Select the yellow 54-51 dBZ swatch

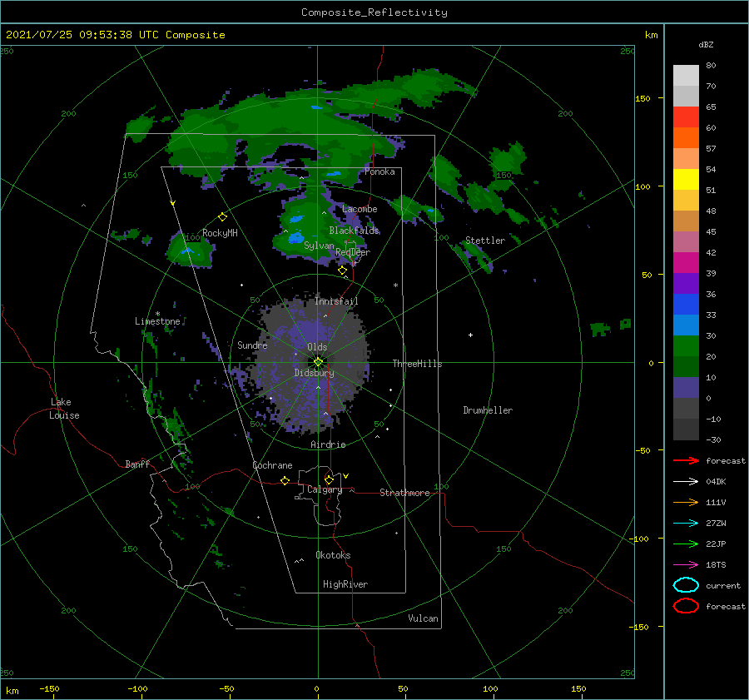pyautogui.click(x=686, y=179)
